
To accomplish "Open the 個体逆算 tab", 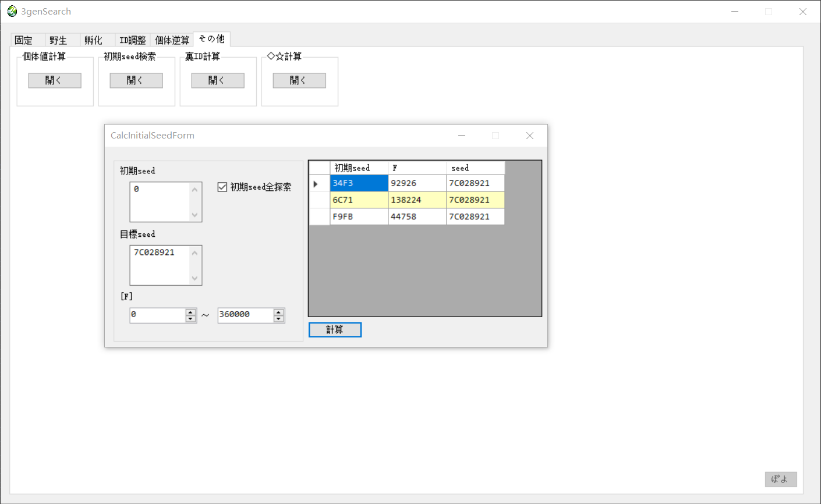I will tap(172, 40).
